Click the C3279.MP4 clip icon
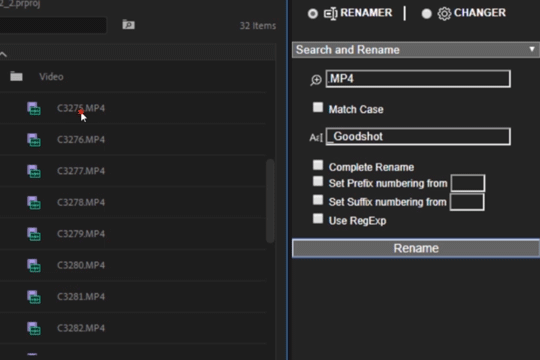 coord(34,234)
